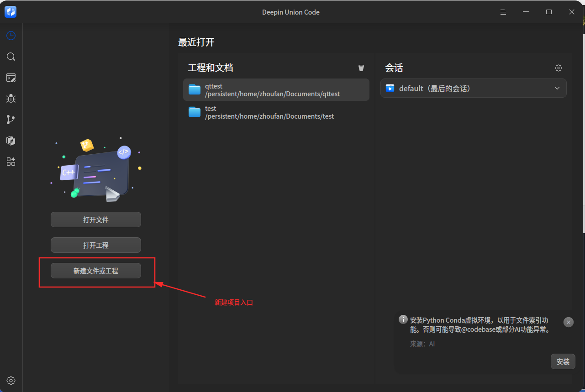The height and width of the screenshot is (392, 585).
Task: Maximize the Deepin Union Code window
Action: (549, 12)
